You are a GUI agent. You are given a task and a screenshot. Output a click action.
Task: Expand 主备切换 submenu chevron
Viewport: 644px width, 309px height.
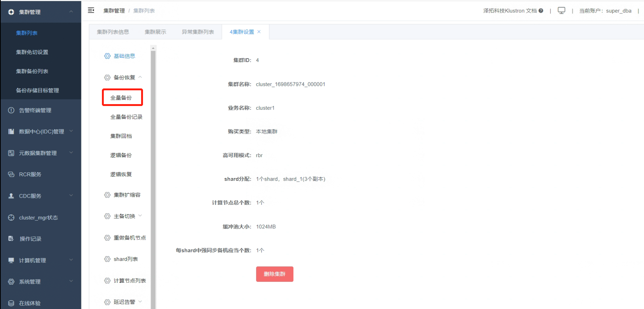140,216
